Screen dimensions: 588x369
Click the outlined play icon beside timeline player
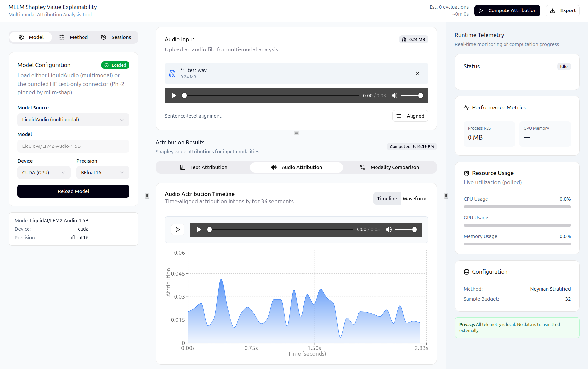[177, 230]
